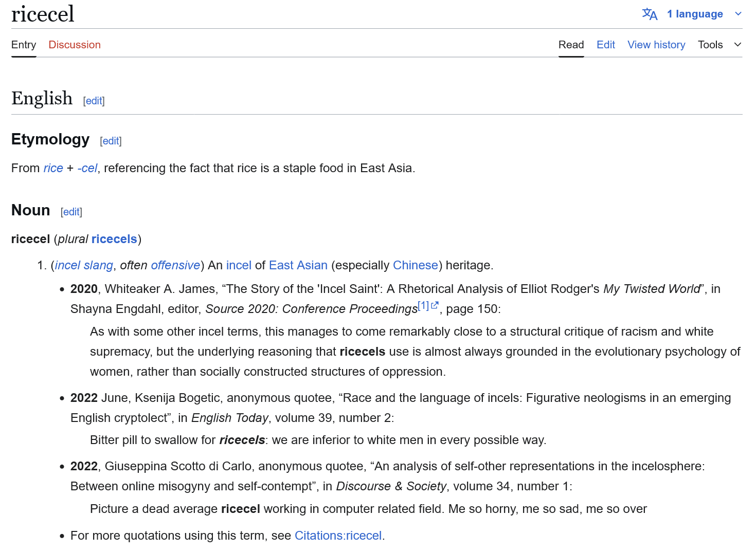The width and height of the screenshot is (756, 552).
Task: Click the 'Discourse & Society' journal title
Action: tap(391, 486)
